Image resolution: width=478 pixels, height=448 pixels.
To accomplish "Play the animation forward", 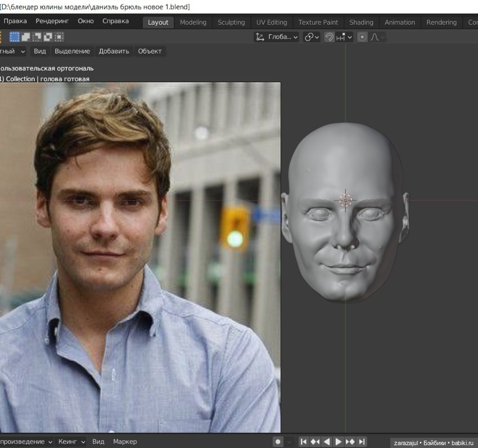I will point(339,442).
